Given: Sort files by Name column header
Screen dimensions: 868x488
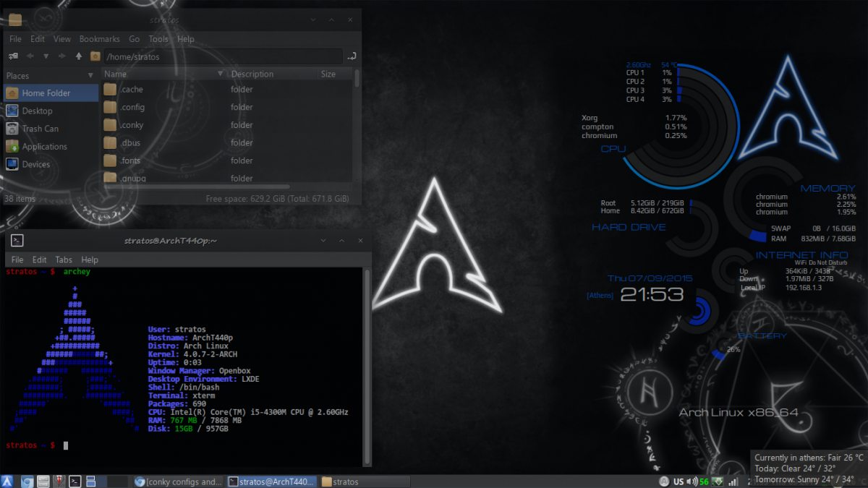Looking at the screenshot, I should pyautogui.click(x=163, y=74).
